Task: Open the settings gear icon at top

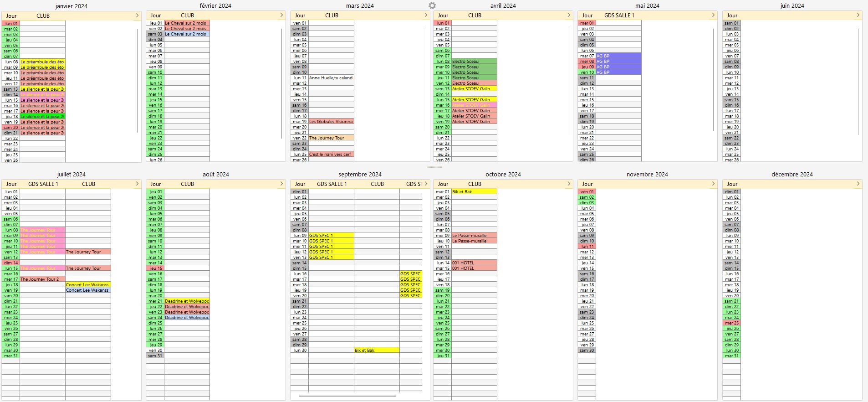Action: pyautogui.click(x=432, y=5)
